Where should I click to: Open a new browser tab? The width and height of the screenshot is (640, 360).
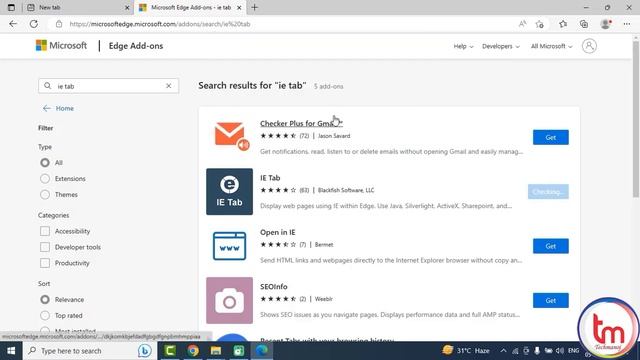click(255, 7)
